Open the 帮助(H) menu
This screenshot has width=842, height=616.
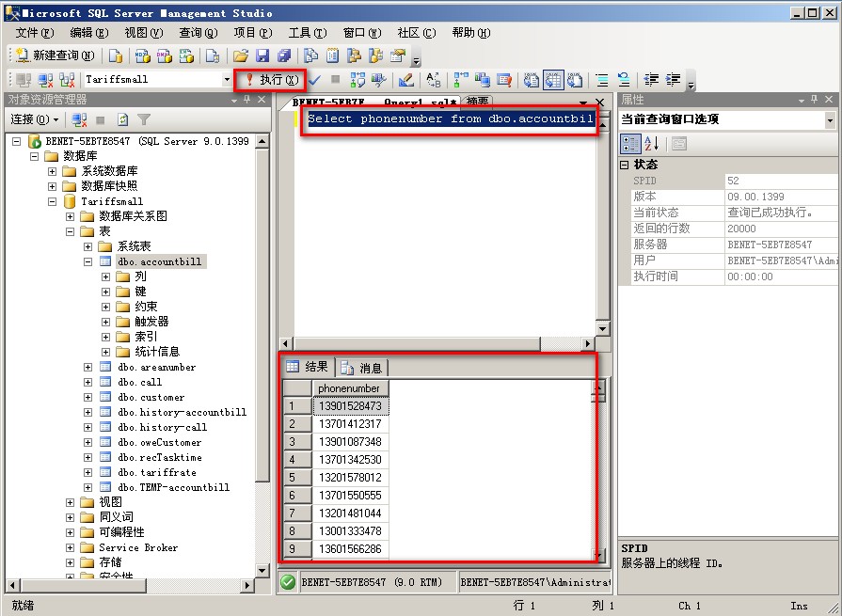pos(471,33)
